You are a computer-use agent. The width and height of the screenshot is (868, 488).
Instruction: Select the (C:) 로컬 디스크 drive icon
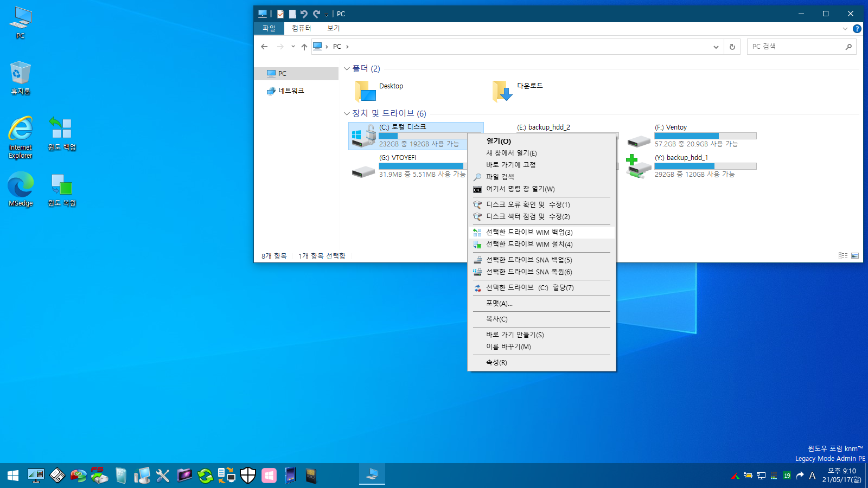[x=364, y=136]
